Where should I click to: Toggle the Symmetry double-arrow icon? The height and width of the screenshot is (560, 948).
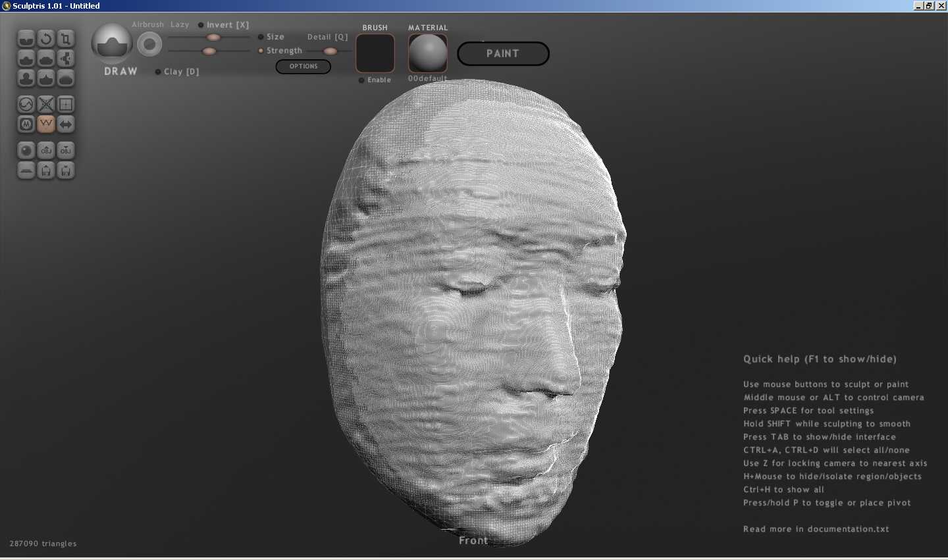65,124
